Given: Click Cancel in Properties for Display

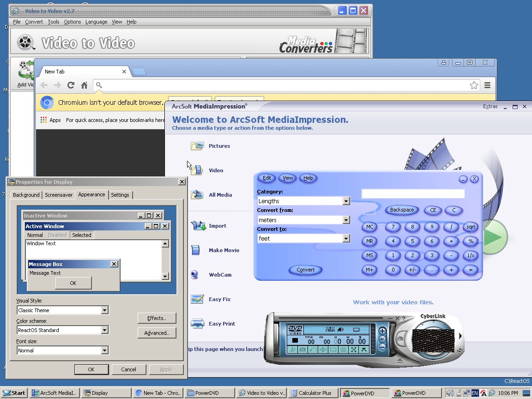Looking at the screenshot, I should (128, 369).
